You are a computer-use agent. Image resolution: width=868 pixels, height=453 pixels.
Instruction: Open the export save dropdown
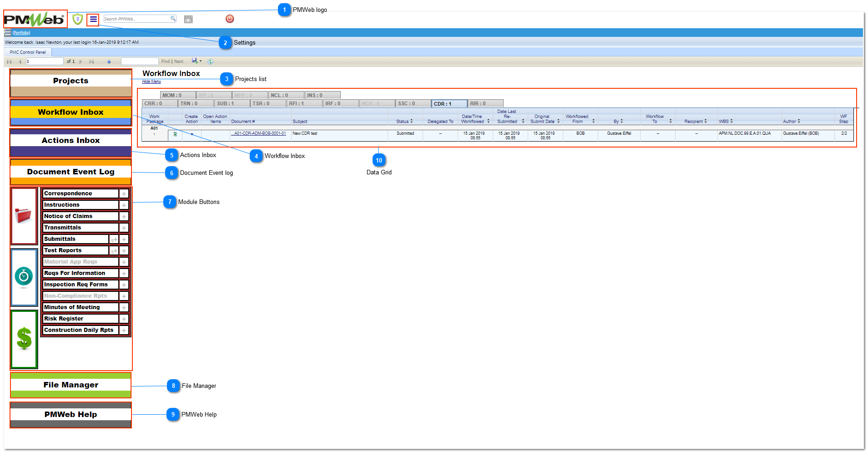197,61
